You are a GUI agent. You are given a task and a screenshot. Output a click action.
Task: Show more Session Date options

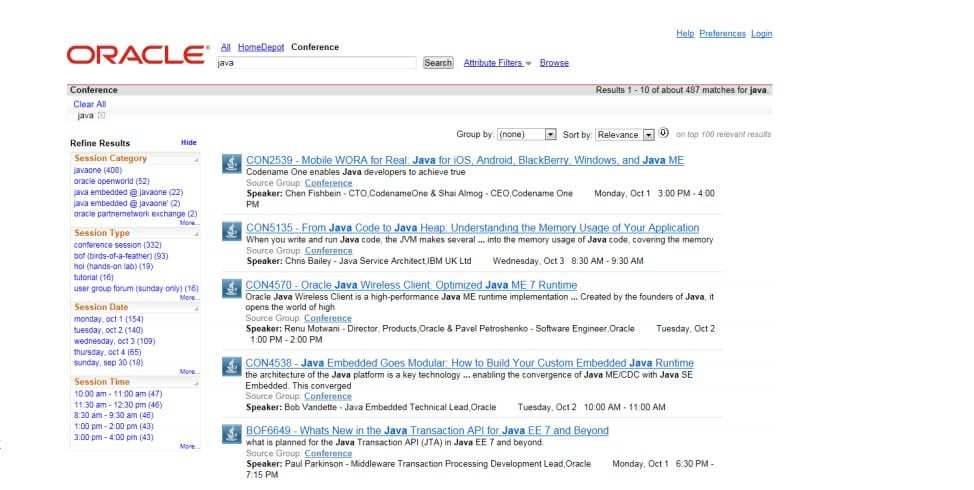188,372
